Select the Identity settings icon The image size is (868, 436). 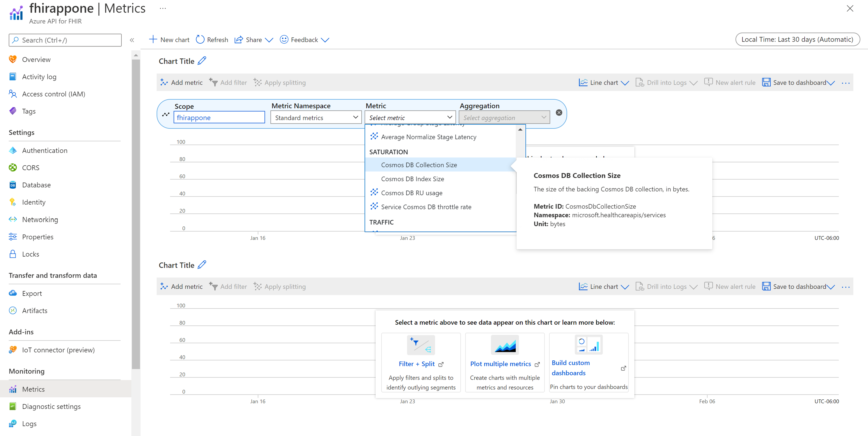coord(12,202)
